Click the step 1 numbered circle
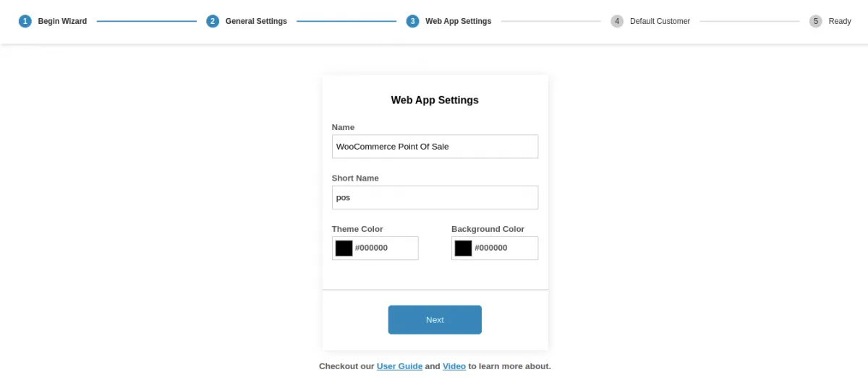 (25, 21)
